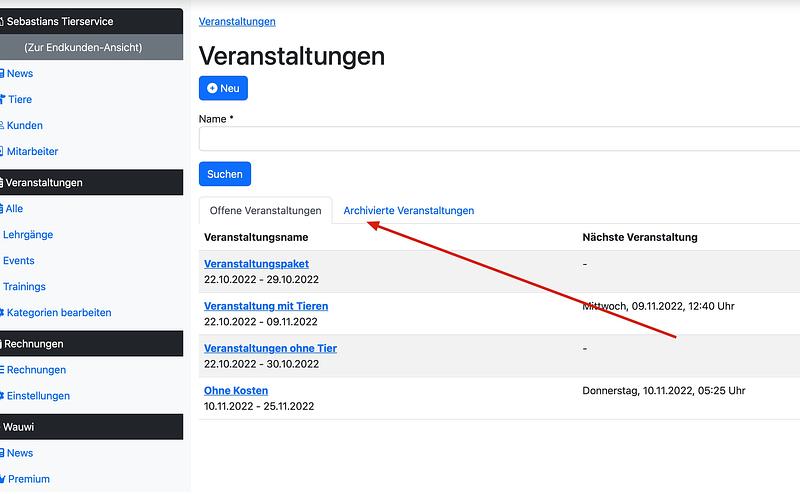Focus the Name search input field
The width and height of the screenshot is (800, 494).
pyautogui.click(x=500, y=139)
